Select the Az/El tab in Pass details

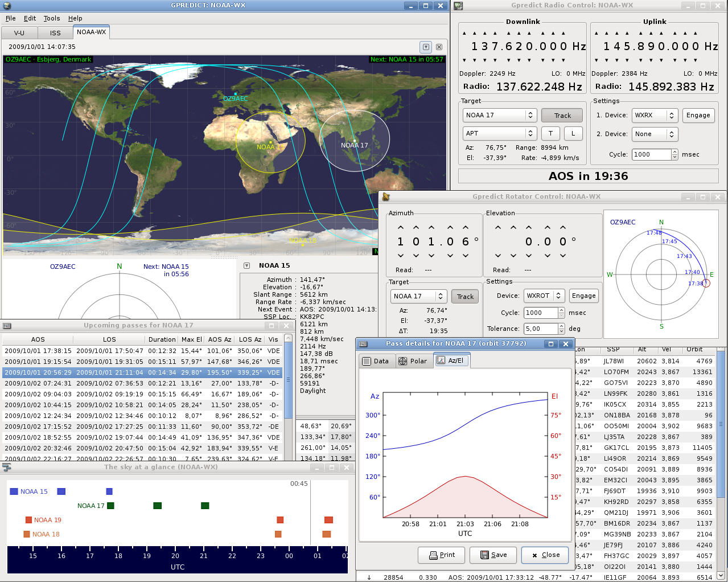pos(450,360)
